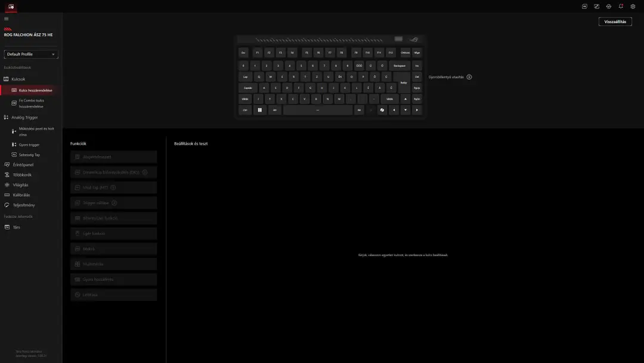Click the speech bubble icon in top bar
The height and width of the screenshot is (363, 644).
tap(584, 7)
